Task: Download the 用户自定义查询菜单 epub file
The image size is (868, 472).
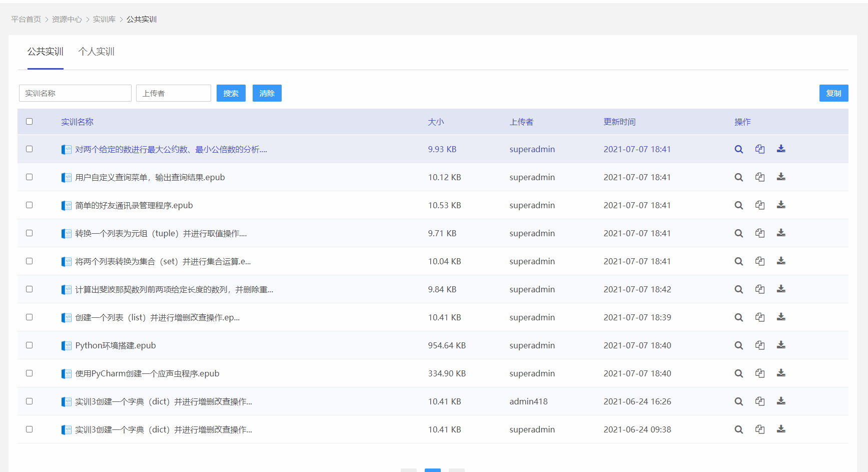Action: [781, 177]
